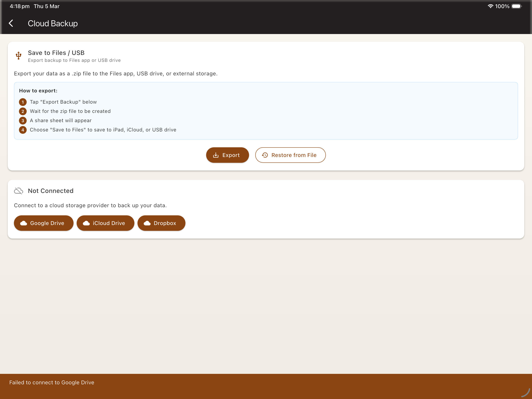
Task: Connect to iCloud Drive
Action: pos(105,223)
